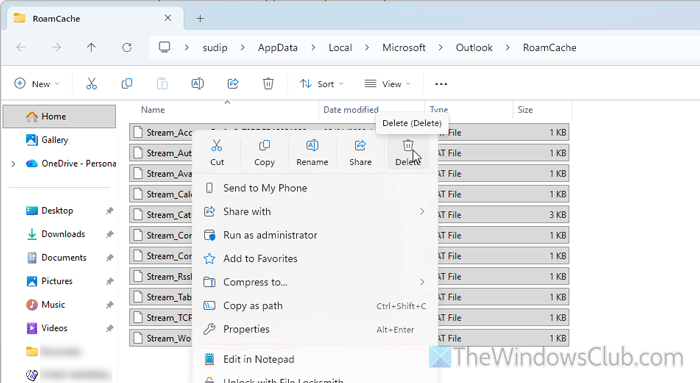This screenshot has height=383, width=700.
Task: Click the toolbar Rename icon
Action: [197, 83]
